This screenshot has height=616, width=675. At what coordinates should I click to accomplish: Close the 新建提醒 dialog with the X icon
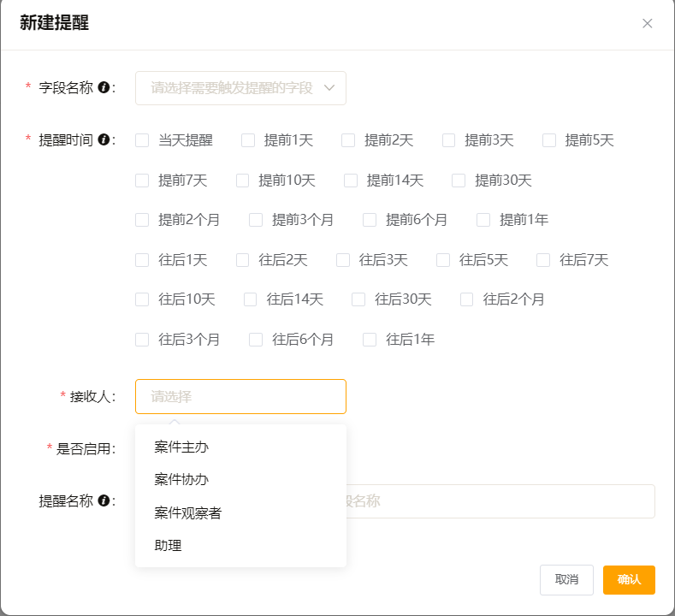coord(648,23)
